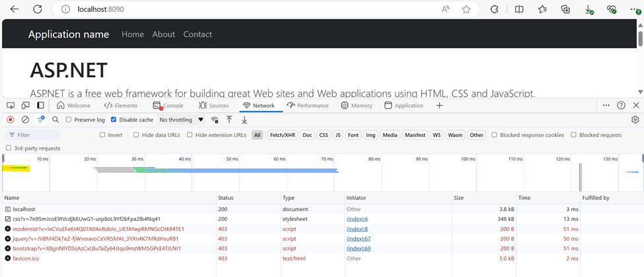Image resolution: width=644 pixels, height=277 pixels.
Task: Open the Memory tab
Action: tap(357, 106)
